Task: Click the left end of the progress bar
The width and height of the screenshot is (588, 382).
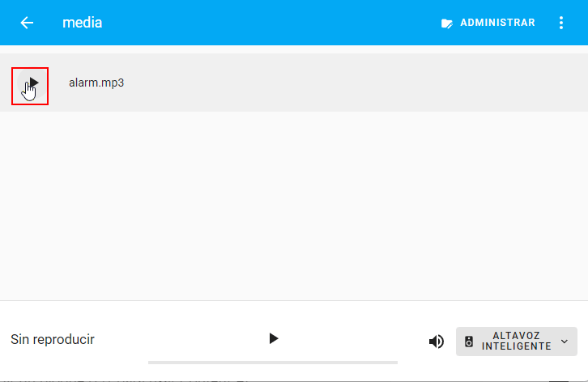Action: click(151, 362)
